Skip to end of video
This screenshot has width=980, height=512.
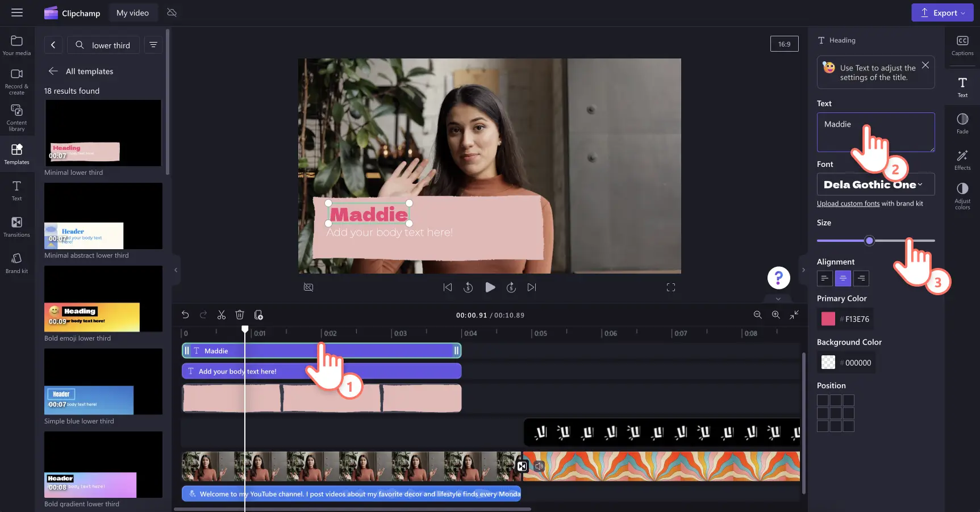click(x=531, y=287)
